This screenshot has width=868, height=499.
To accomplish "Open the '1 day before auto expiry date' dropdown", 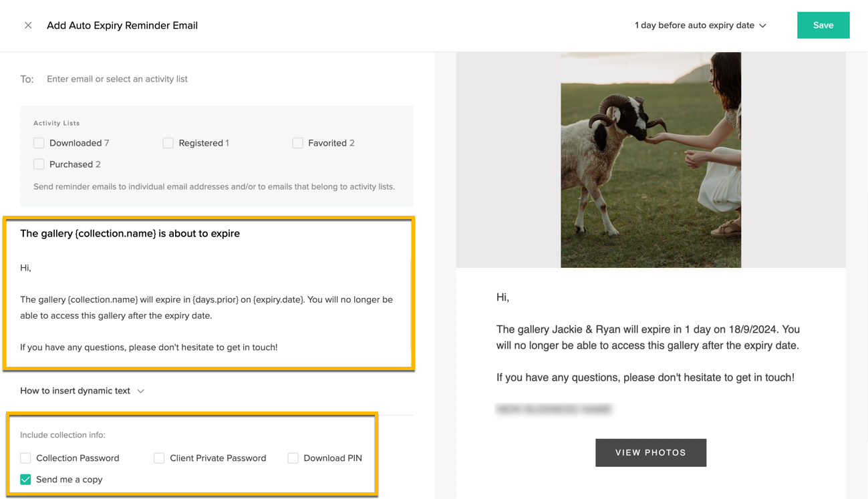I will pos(700,25).
